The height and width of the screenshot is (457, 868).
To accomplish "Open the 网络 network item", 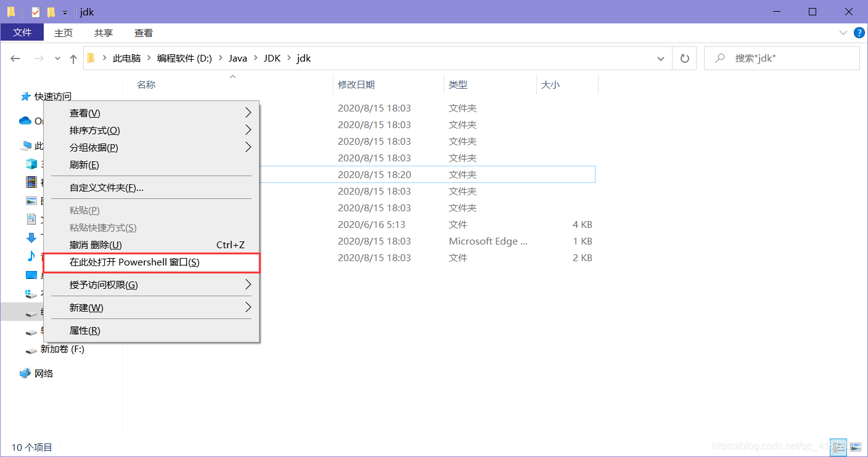I will (36, 373).
